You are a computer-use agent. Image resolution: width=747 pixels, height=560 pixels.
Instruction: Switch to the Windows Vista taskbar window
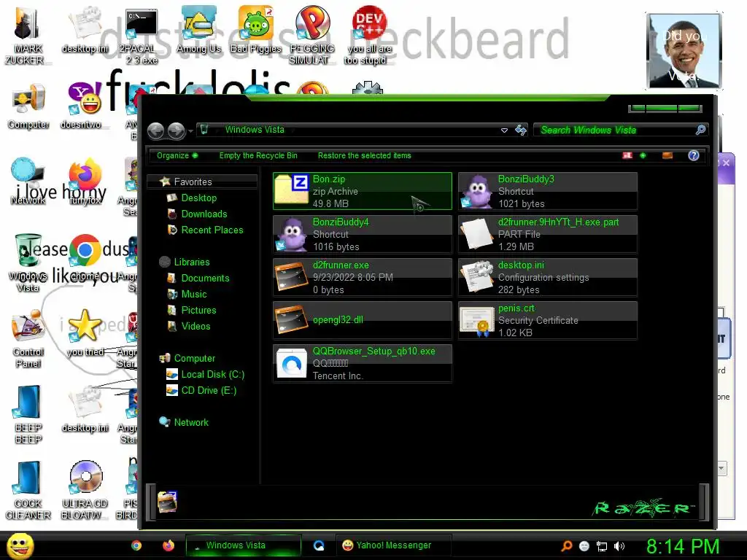pos(243,545)
